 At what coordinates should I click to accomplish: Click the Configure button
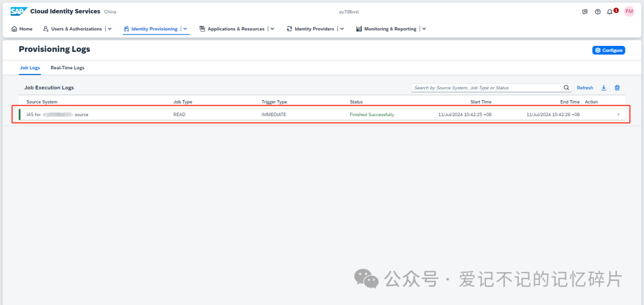click(x=609, y=50)
